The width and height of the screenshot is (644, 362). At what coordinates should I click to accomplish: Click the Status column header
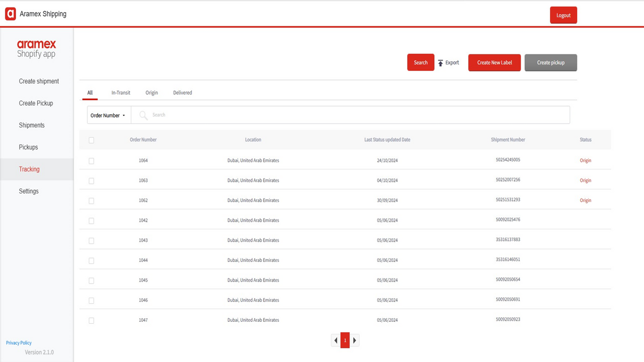[586, 140]
